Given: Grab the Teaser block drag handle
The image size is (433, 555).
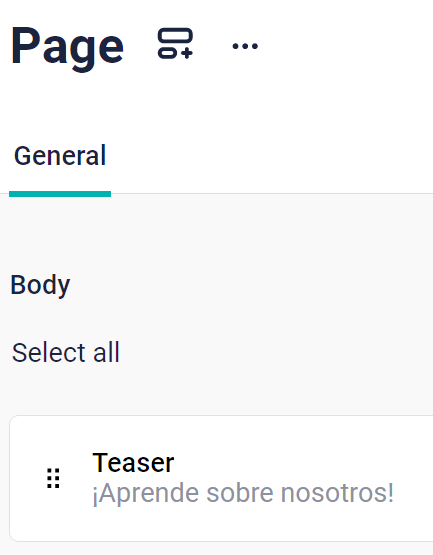Looking at the screenshot, I should (53, 478).
